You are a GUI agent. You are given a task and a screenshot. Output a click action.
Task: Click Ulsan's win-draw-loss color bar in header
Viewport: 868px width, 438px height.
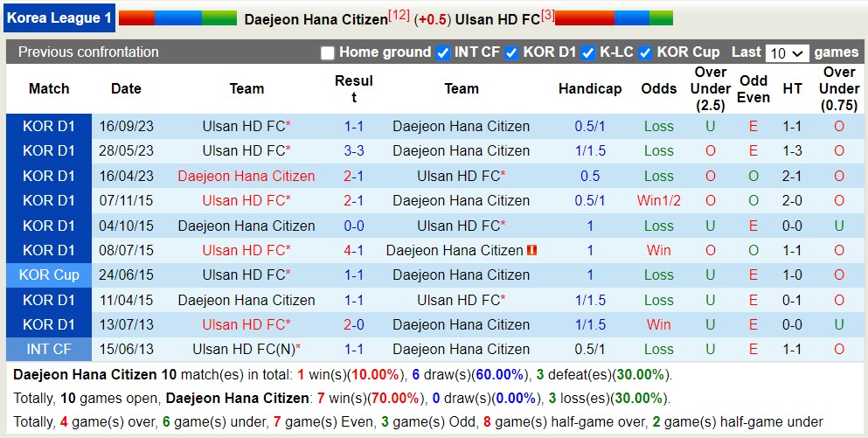[614, 18]
